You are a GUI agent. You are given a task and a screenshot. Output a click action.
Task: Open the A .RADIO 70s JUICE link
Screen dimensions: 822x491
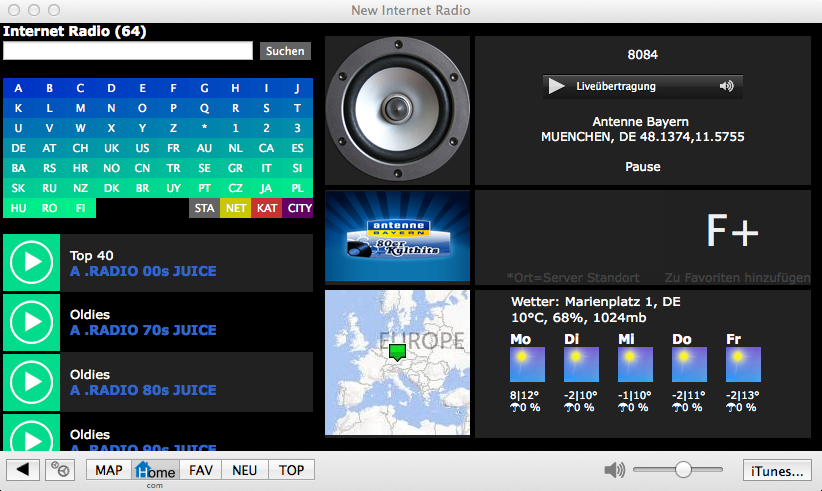tap(143, 330)
